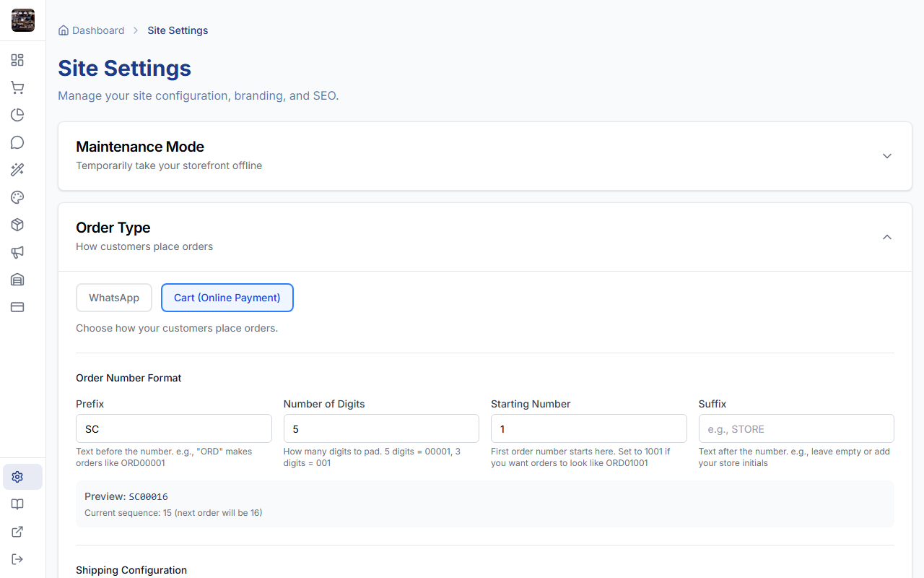
Task: Open the megaphone marketing icon
Action: pyautogui.click(x=17, y=252)
